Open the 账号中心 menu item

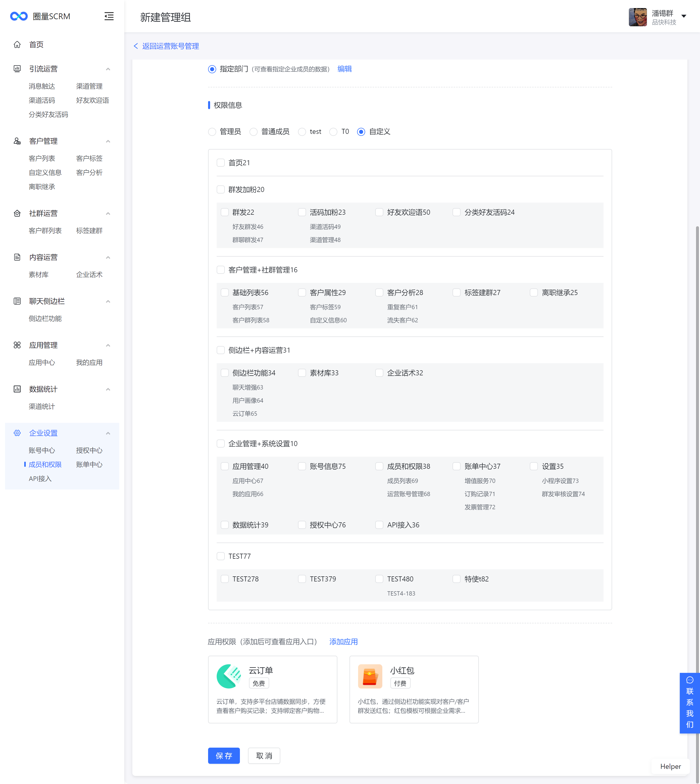[42, 451]
